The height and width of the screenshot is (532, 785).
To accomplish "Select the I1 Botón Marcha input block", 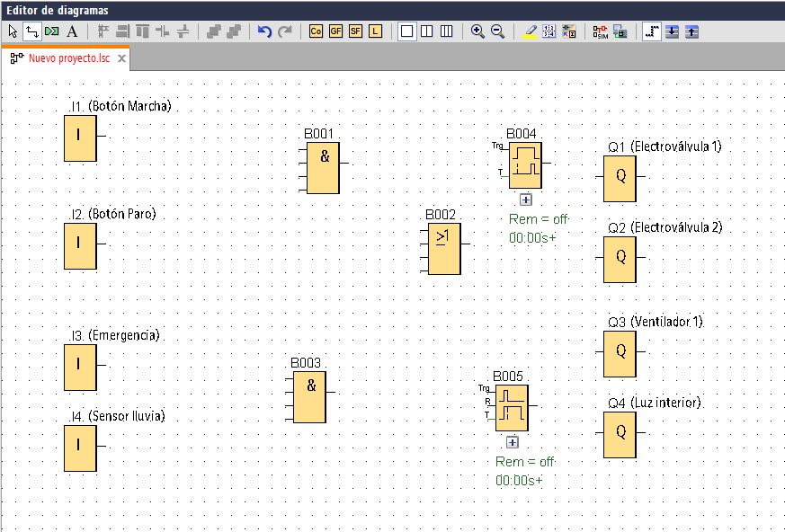I will coord(80,138).
